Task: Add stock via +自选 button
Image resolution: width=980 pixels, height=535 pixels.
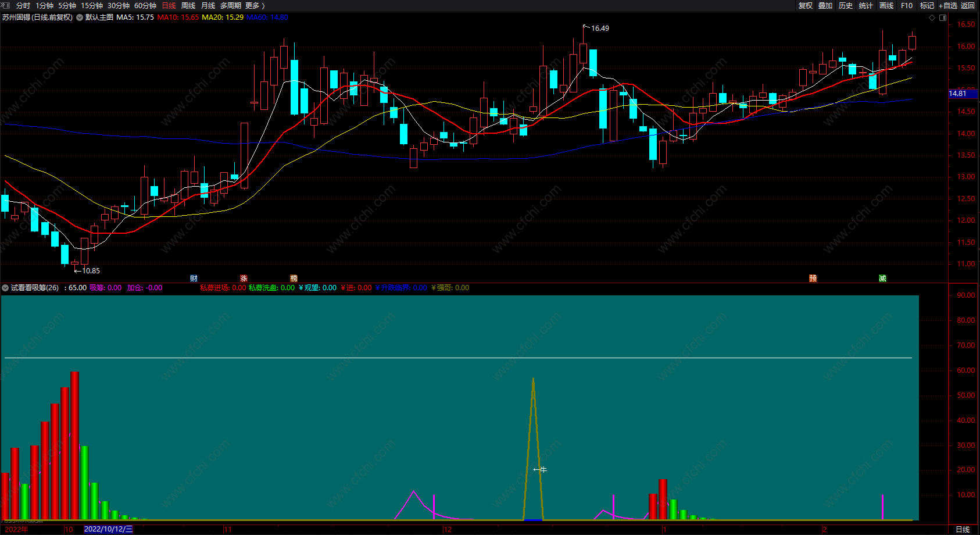Action: (948, 6)
